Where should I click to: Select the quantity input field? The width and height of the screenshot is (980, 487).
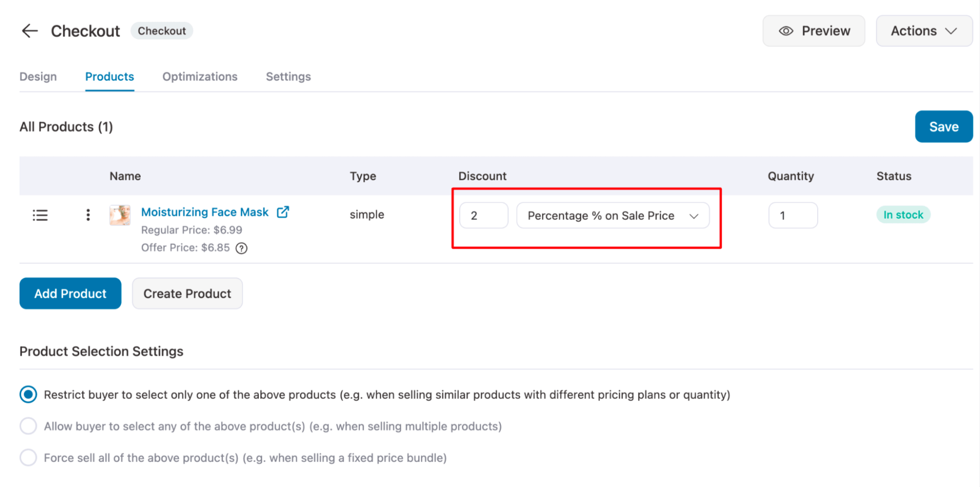point(792,215)
